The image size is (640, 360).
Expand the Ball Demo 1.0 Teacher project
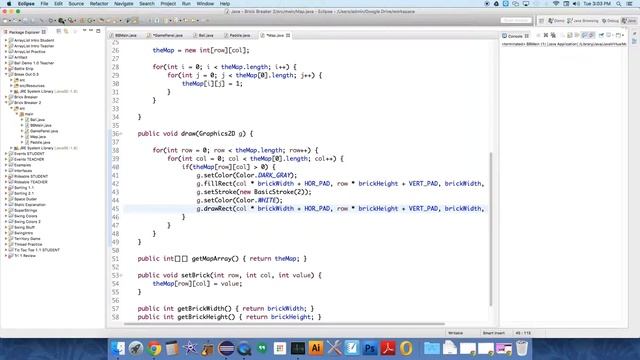6,63
